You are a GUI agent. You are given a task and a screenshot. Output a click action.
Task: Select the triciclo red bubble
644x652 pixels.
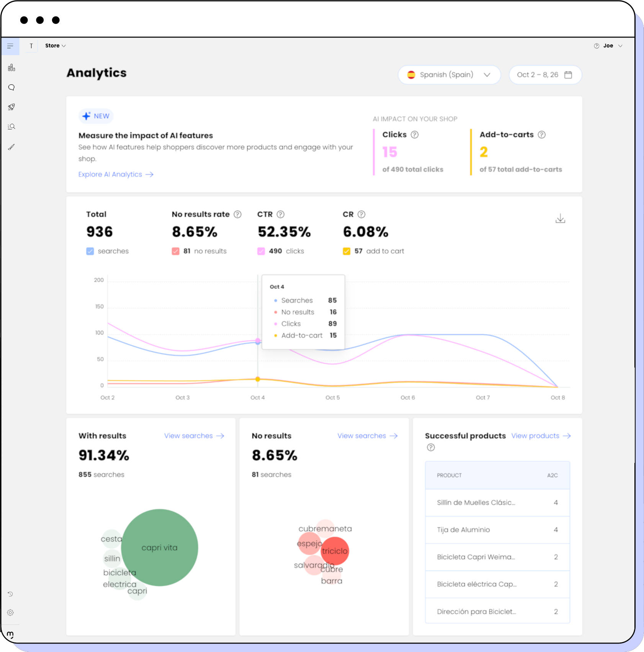coord(335,551)
